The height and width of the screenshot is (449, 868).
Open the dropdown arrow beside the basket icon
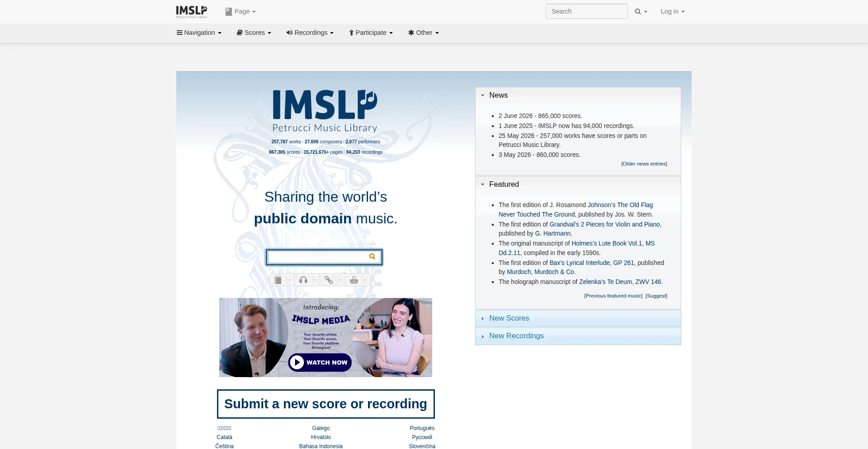point(366,280)
